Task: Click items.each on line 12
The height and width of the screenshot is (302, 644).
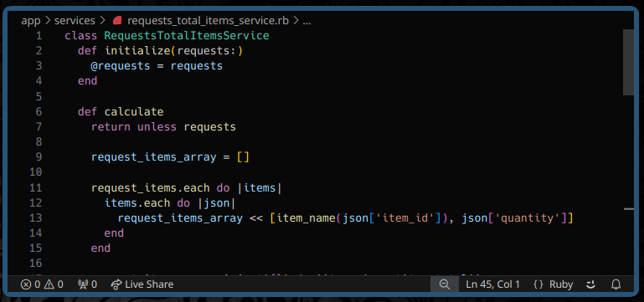Action: pos(137,203)
